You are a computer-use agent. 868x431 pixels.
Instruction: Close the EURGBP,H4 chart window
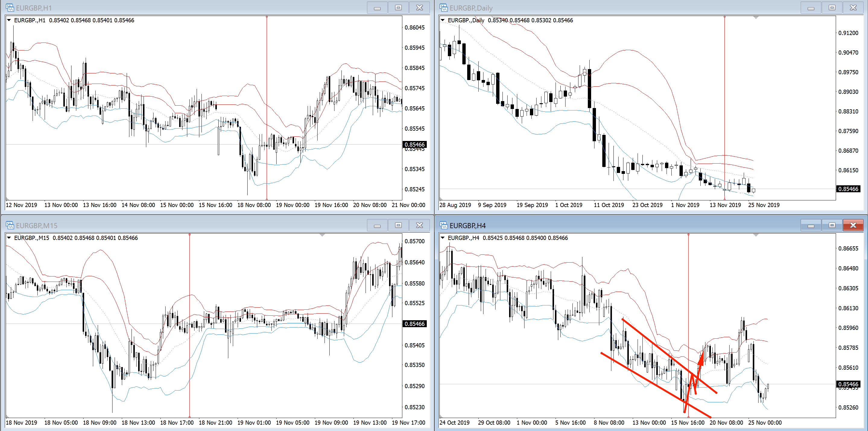point(853,225)
